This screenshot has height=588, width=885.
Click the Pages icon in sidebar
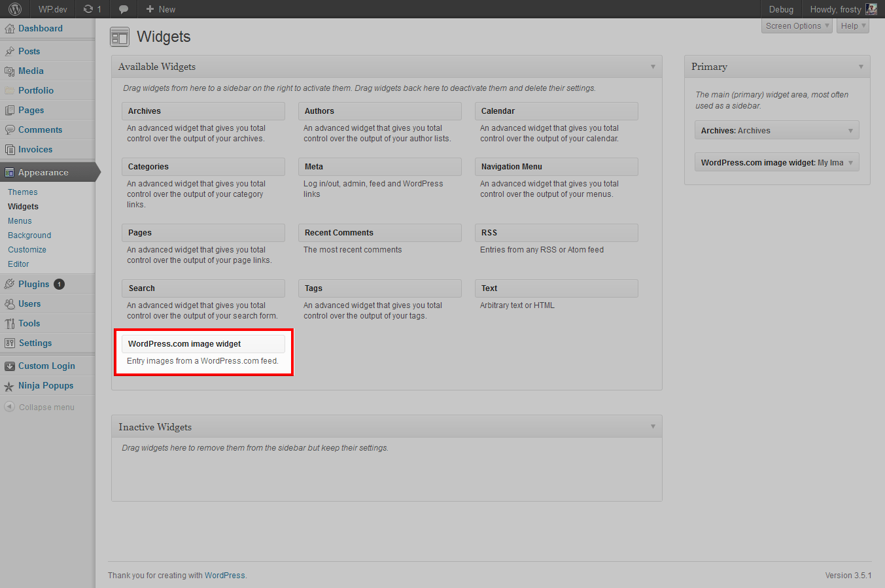(x=9, y=111)
